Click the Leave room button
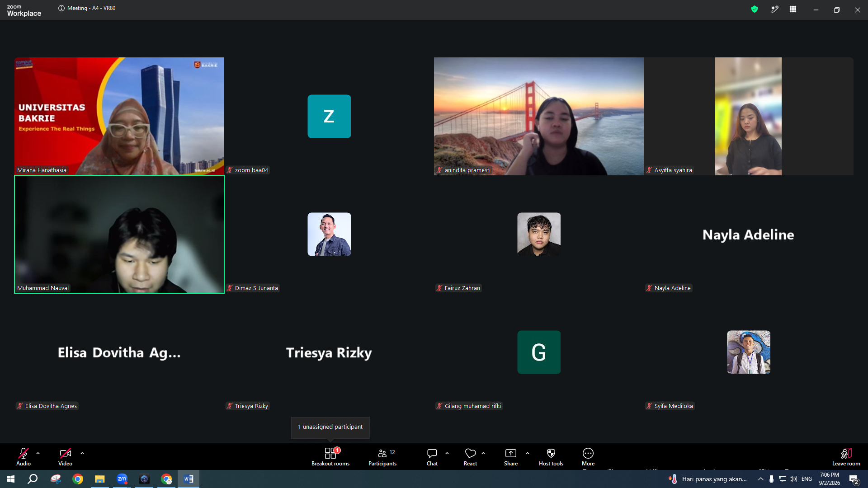 tap(846, 457)
